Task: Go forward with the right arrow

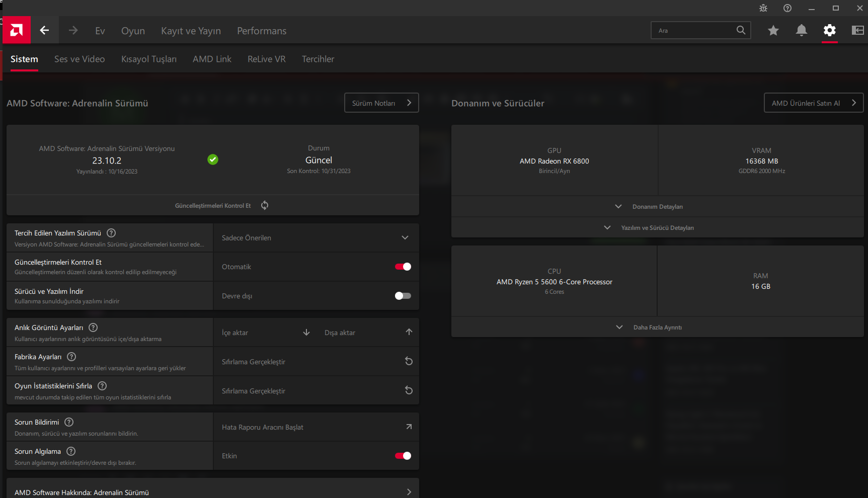Action: (x=73, y=30)
